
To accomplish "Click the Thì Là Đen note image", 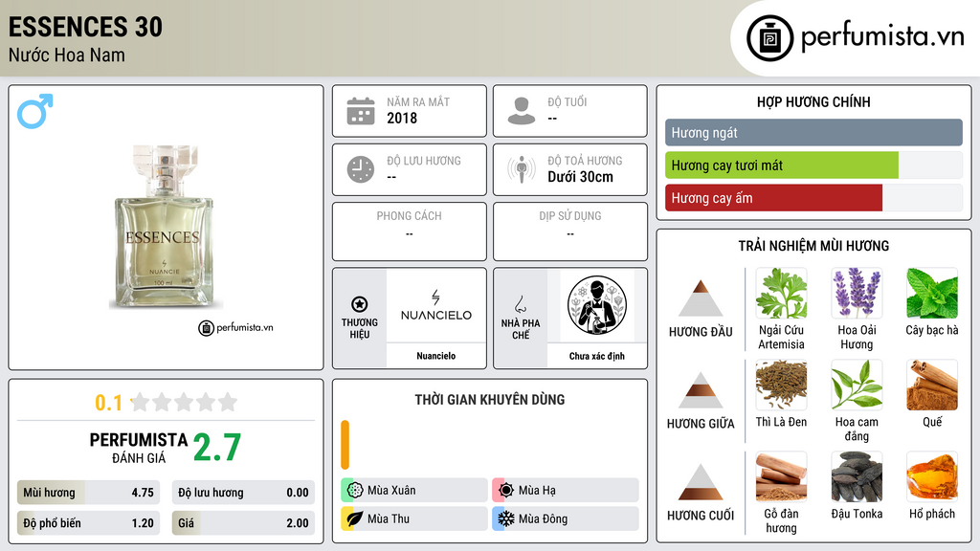I will pos(781,386).
